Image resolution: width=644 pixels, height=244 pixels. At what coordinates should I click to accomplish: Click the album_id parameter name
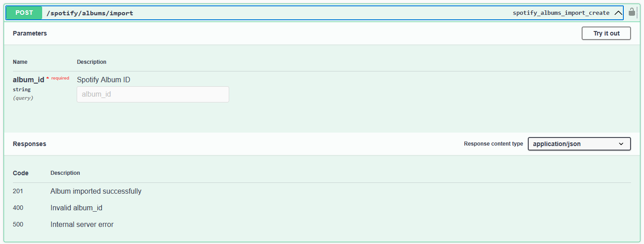coord(28,80)
